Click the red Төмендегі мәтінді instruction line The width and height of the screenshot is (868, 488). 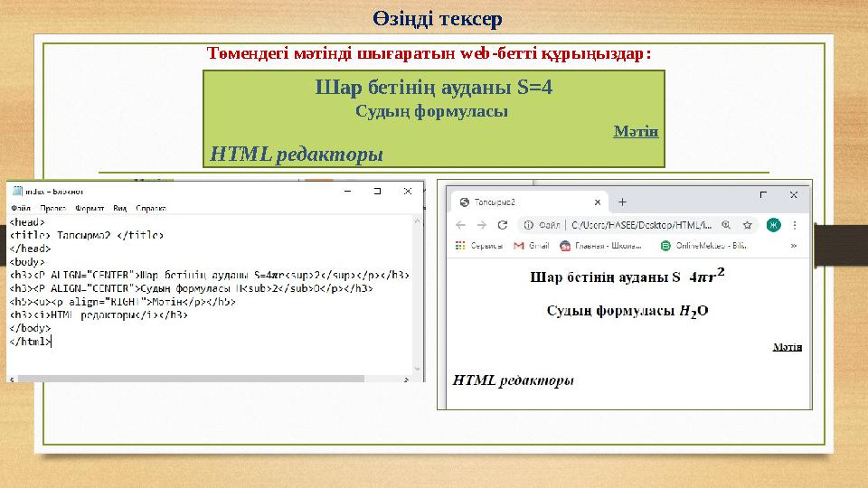(429, 53)
